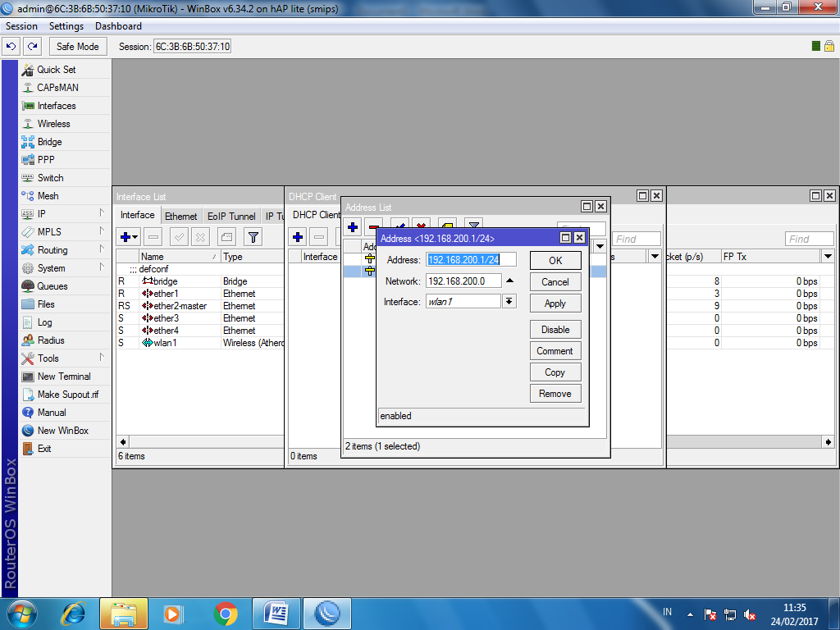Click the Address input field
Viewport: 840px width, 630px height.
[471, 260]
